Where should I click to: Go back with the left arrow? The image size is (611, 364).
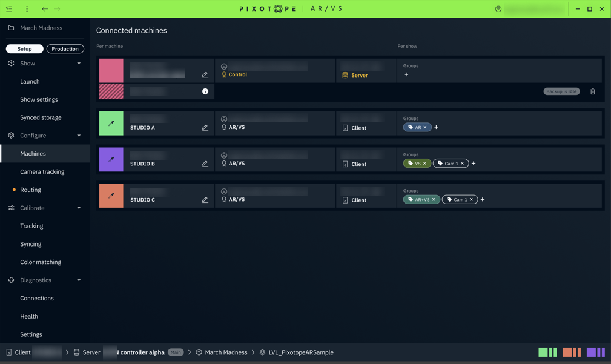coord(45,9)
